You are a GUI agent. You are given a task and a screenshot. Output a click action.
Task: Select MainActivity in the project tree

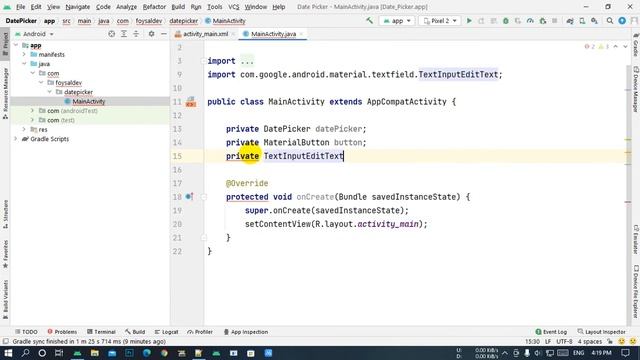click(x=89, y=101)
